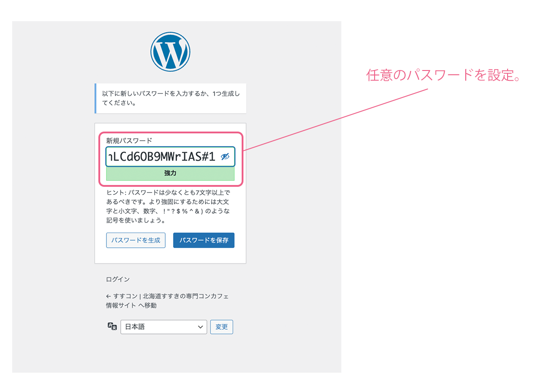Click the 新規パスワード label
The height and width of the screenshot is (392, 539).
(129, 141)
